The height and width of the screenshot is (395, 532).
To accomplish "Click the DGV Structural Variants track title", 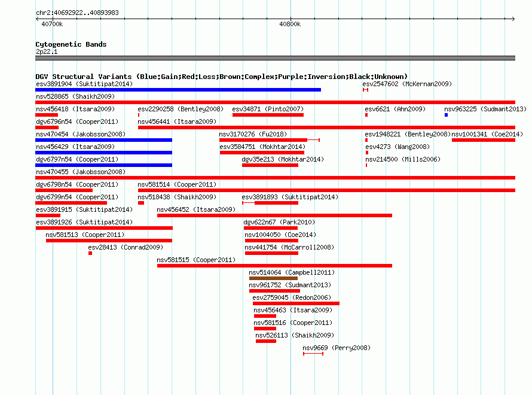I will [222, 77].
